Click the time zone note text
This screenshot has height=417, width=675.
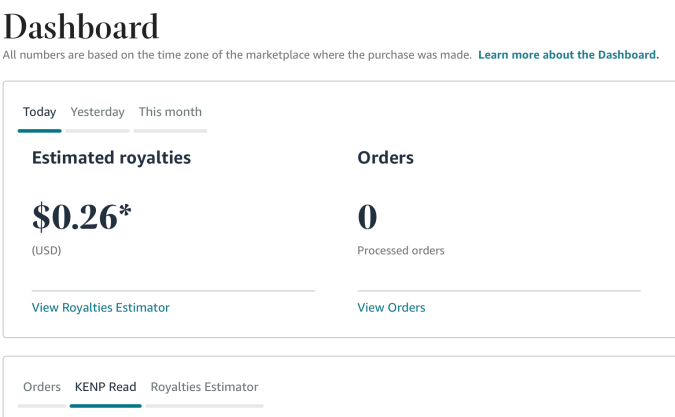(x=237, y=55)
